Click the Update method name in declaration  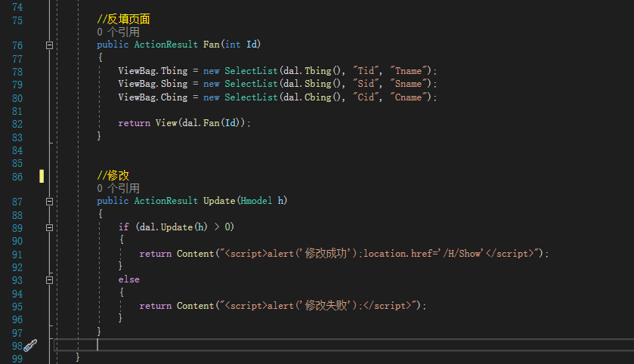pyautogui.click(x=219, y=202)
